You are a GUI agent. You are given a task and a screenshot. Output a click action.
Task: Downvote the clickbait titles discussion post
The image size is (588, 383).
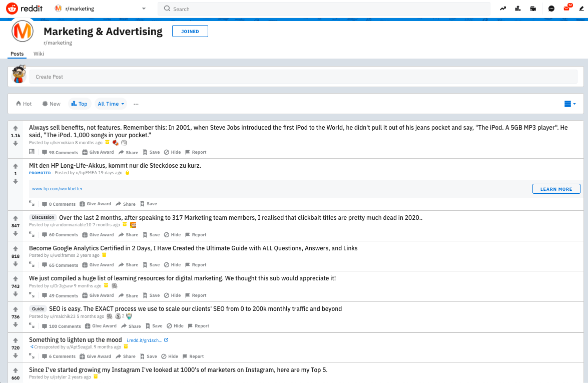(16, 233)
